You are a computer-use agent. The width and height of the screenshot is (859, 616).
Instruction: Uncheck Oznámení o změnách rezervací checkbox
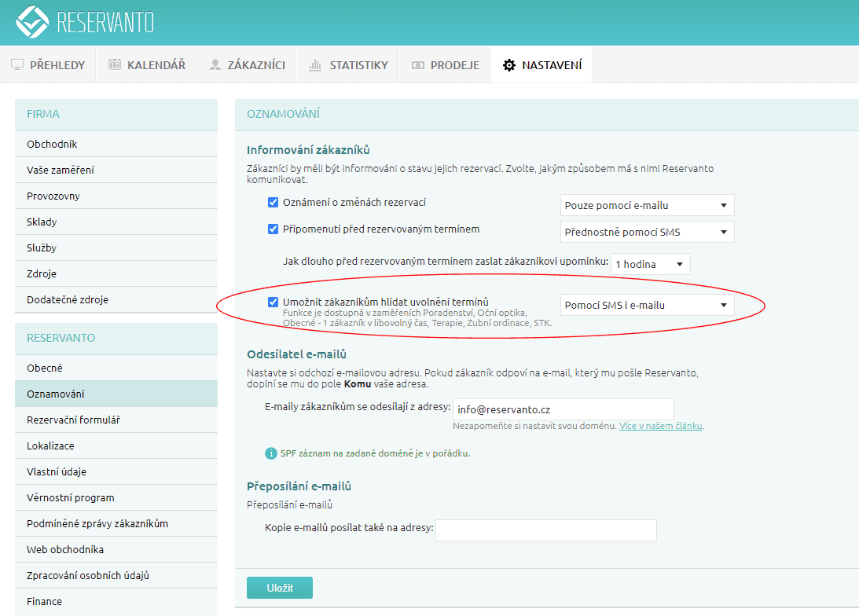tap(273, 203)
